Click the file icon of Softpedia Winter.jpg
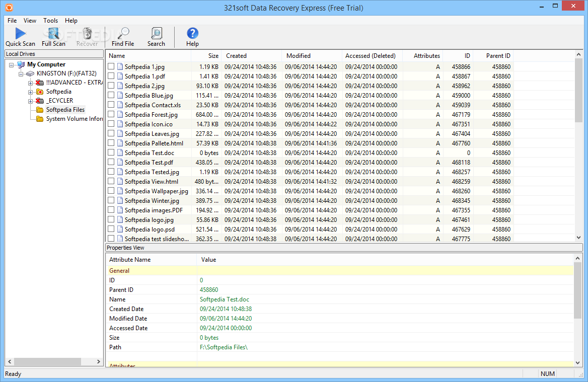Screen dimensions: 588x382 pos(120,200)
